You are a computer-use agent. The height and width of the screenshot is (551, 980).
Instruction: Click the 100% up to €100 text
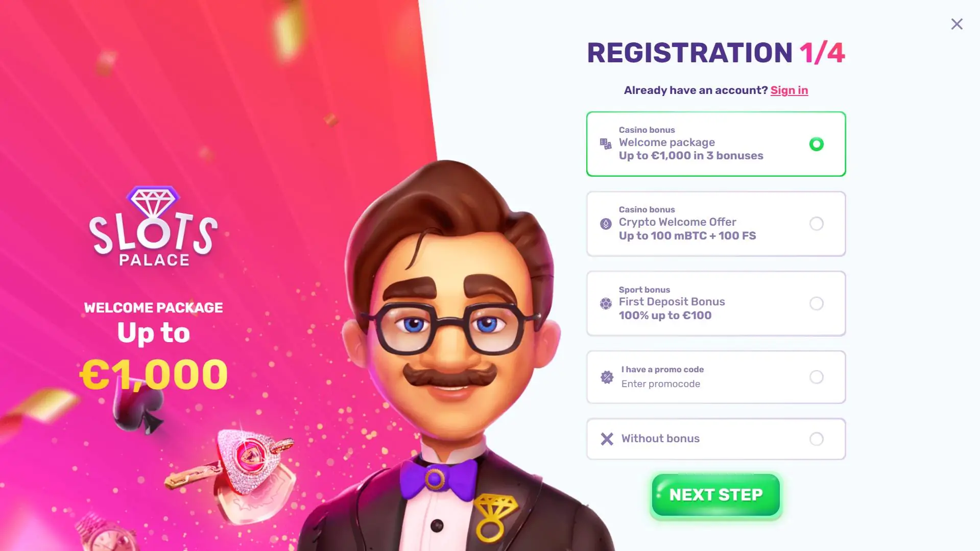[x=665, y=316]
